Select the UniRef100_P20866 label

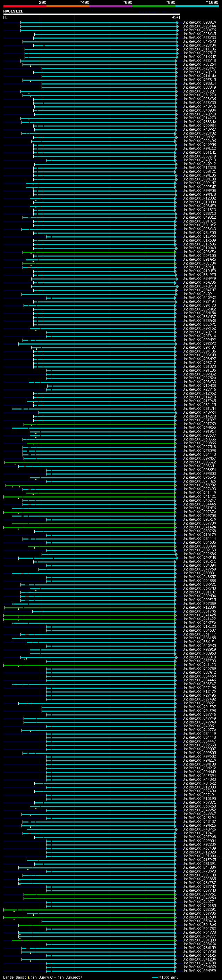coord(199,443)
